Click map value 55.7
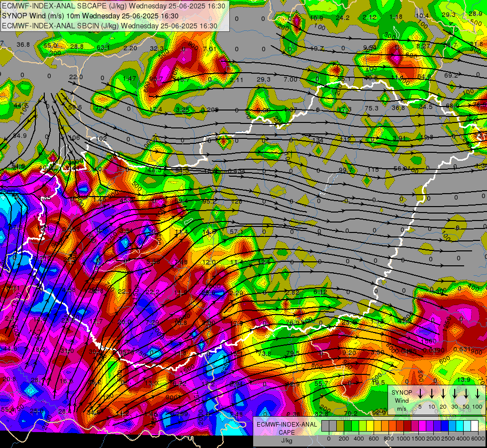The height and width of the screenshot is (448, 487). click(x=321, y=384)
